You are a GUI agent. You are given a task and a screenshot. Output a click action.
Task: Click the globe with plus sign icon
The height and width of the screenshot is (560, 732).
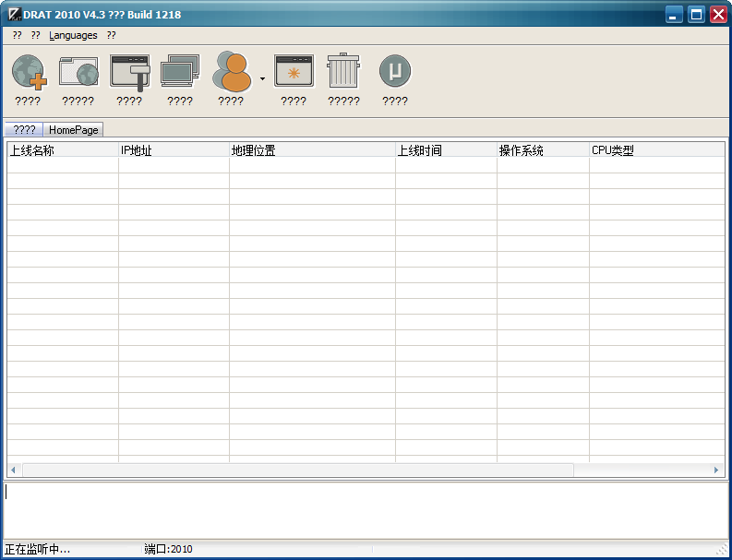tap(28, 72)
